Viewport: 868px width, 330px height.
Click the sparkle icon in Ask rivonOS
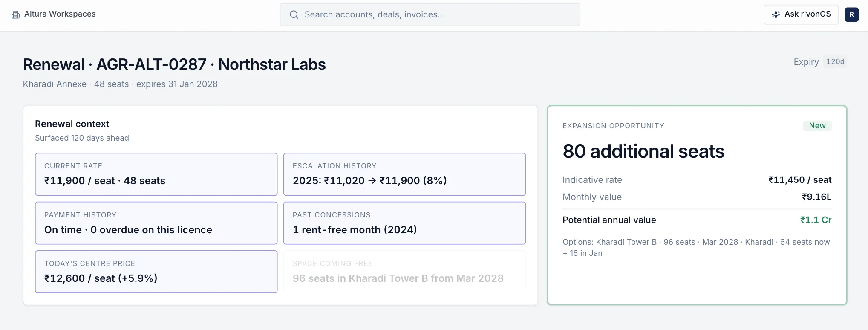click(776, 14)
